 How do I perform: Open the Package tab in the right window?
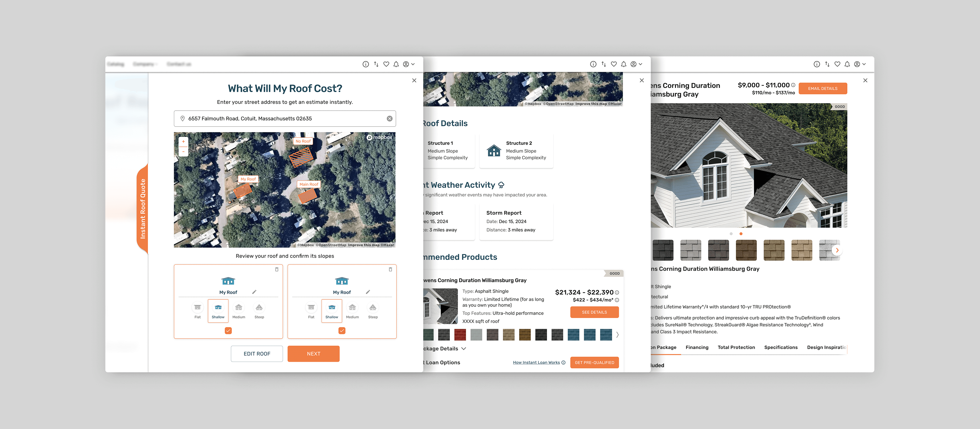pyautogui.click(x=663, y=347)
